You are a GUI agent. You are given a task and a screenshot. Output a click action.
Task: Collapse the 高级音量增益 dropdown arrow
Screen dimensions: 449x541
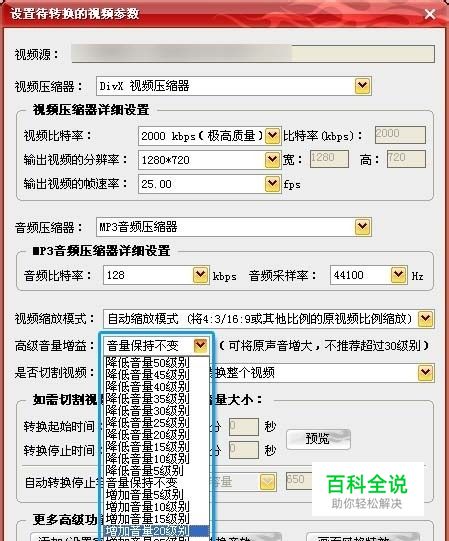coord(201,345)
